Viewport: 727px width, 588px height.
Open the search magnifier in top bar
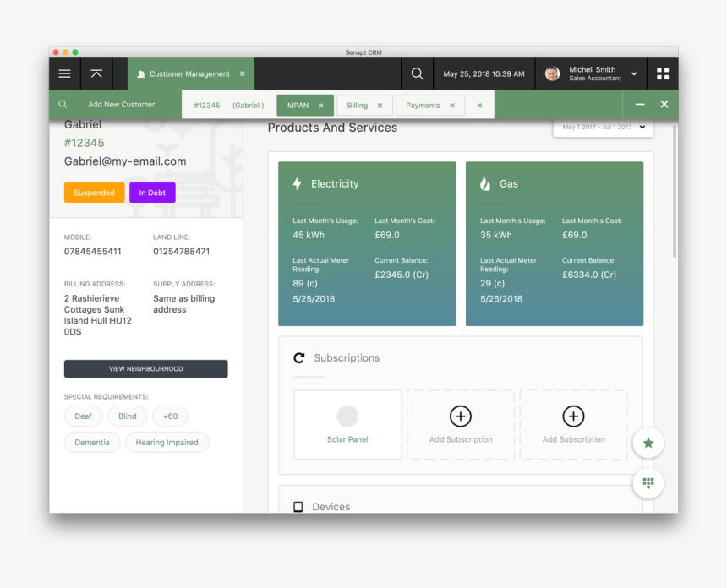coord(417,73)
